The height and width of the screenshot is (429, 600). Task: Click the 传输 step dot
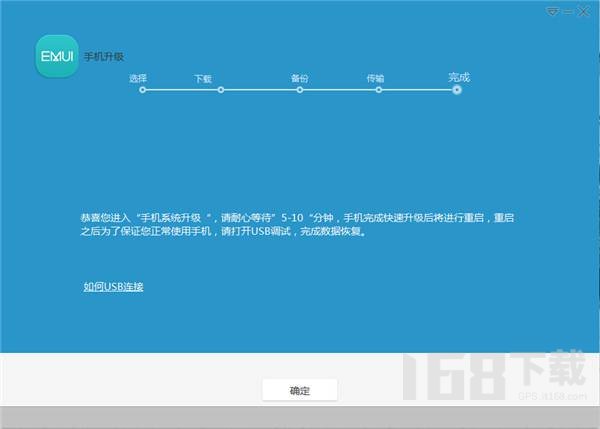(378, 90)
